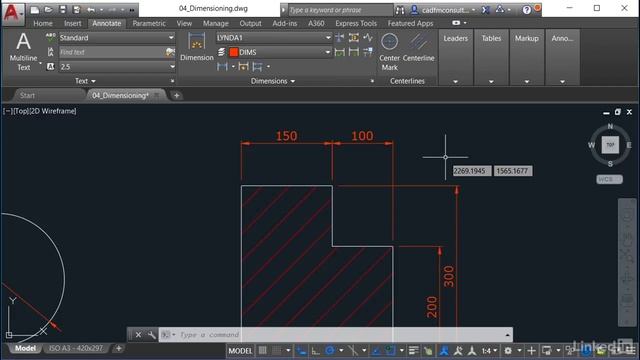Open the Help question mark icon
The width and height of the screenshot is (640, 360).
point(527,10)
